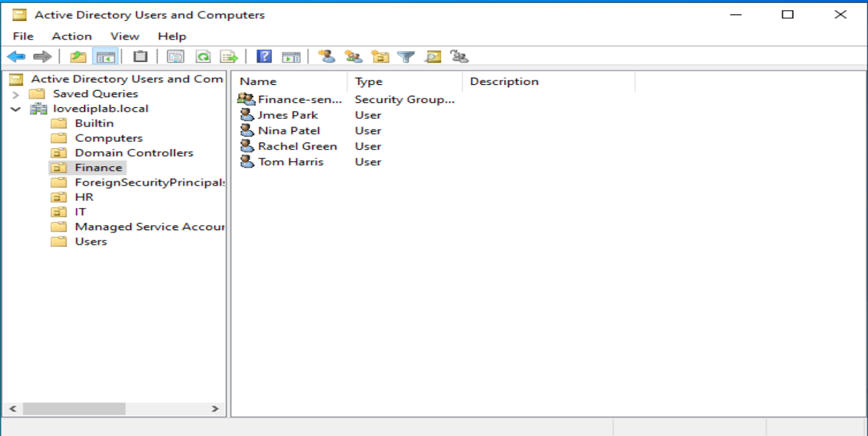Select the Domain Controllers container
868x436 pixels.
134,153
